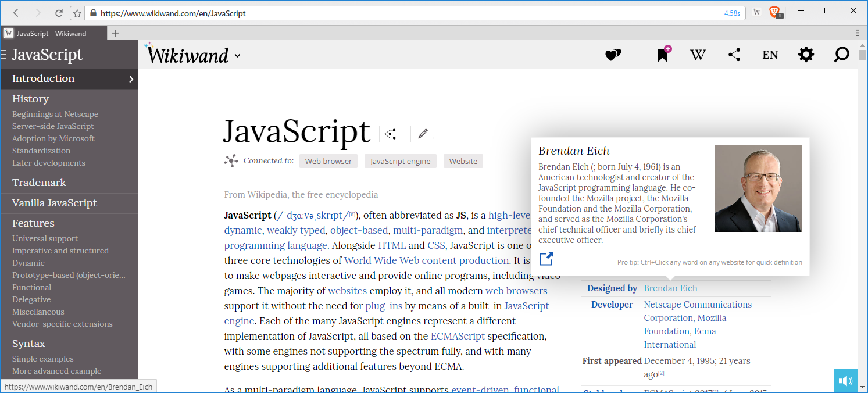Open Dynamic subsection in sidebar
The width and height of the screenshot is (868, 393).
coord(28,263)
